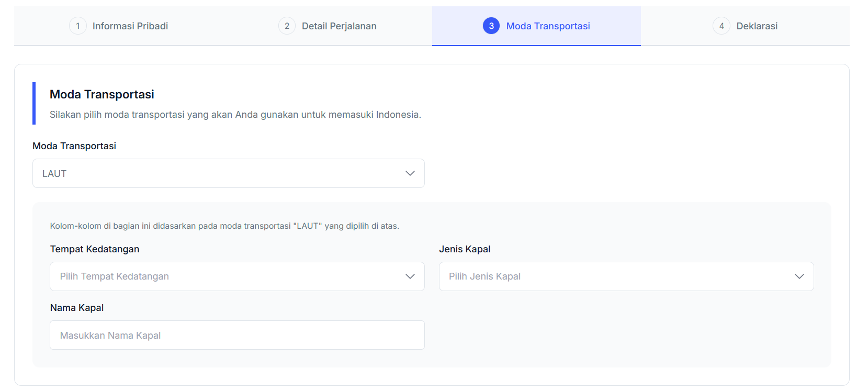
Task: Select the Moda Transportasi tab label
Action: [x=548, y=26]
